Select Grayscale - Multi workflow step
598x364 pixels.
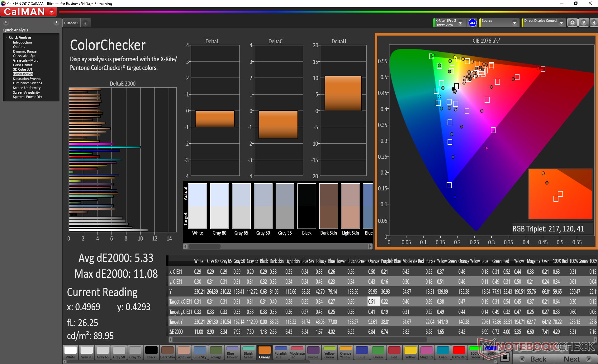26,60
